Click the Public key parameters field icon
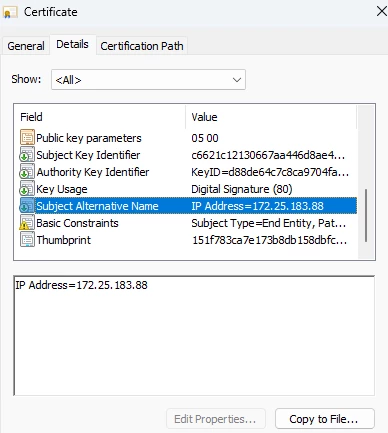This screenshot has height=433, width=388. [x=27, y=138]
